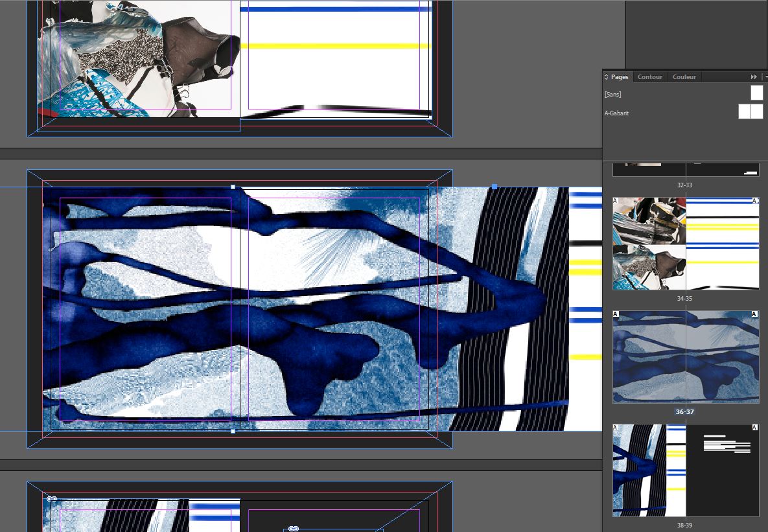The height and width of the screenshot is (532, 768).
Task: Select the [Sans] master name
Action: [x=612, y=95]
